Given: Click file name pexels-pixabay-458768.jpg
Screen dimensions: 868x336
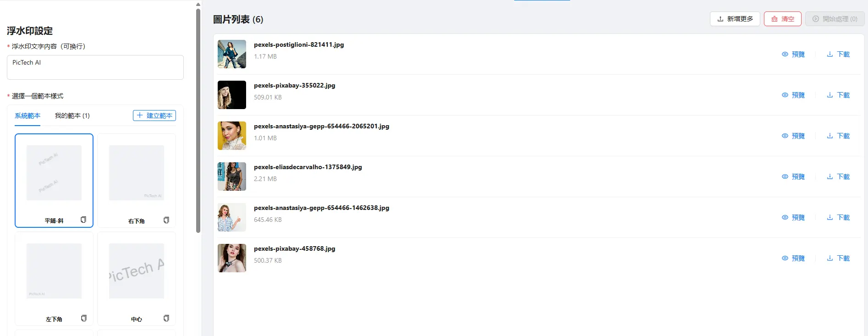Looking at the screenshot, I should (x=295, y=248).
